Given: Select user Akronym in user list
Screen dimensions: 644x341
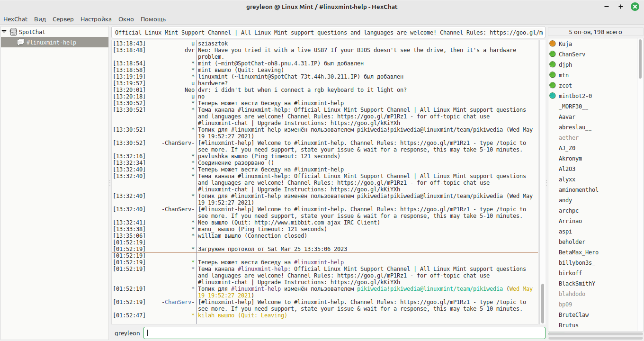Looking at the screenshot, I should coord(571,158).
